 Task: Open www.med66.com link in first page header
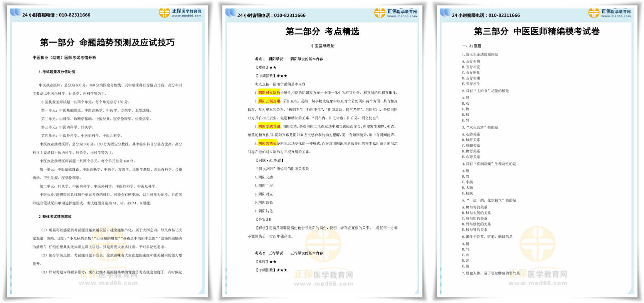[x=187, y=16]
